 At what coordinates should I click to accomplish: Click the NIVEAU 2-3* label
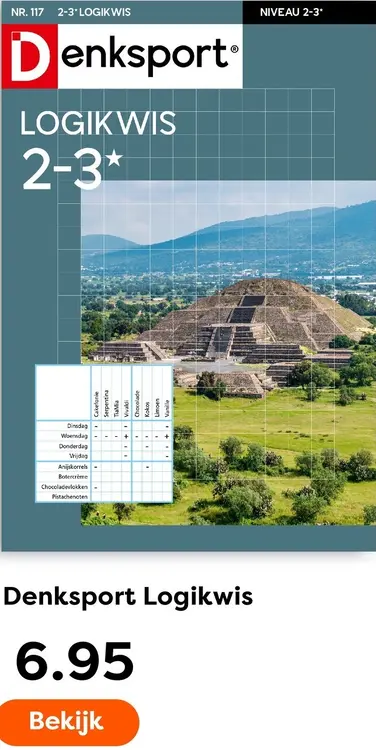(x=291, y=12)
